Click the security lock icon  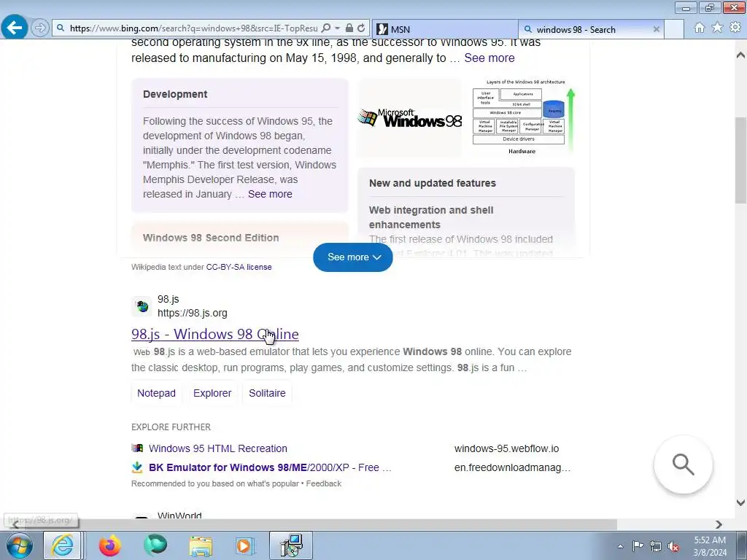tap(349, 28)
